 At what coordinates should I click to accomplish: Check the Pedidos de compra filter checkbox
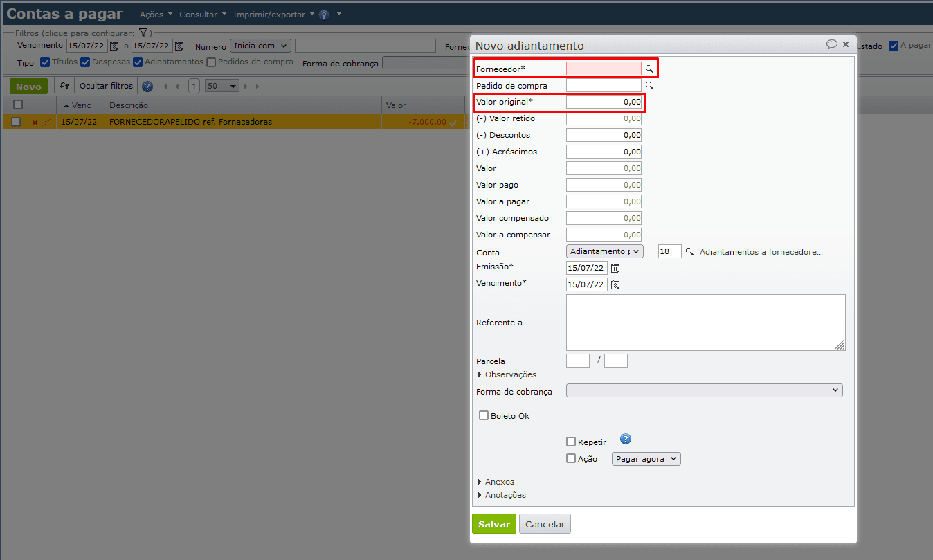click(212, 62)
